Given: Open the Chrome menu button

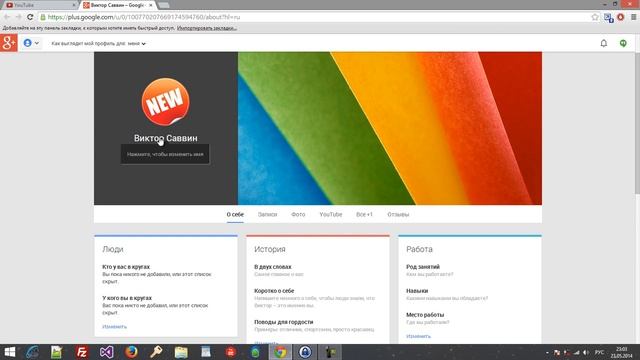Looking at the screenshot, I should click(x=634, y=17).
